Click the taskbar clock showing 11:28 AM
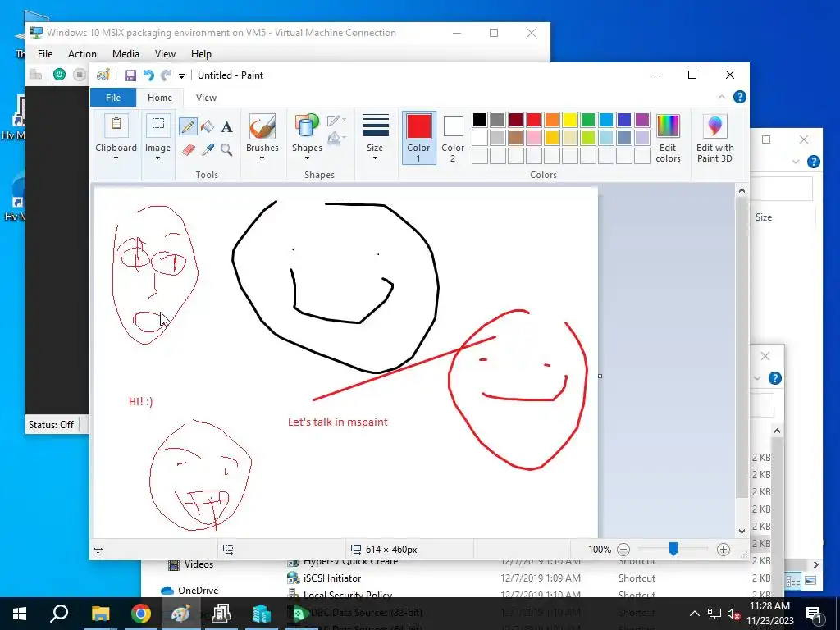This screenshot has width=840, height=630. pos(769,614)
